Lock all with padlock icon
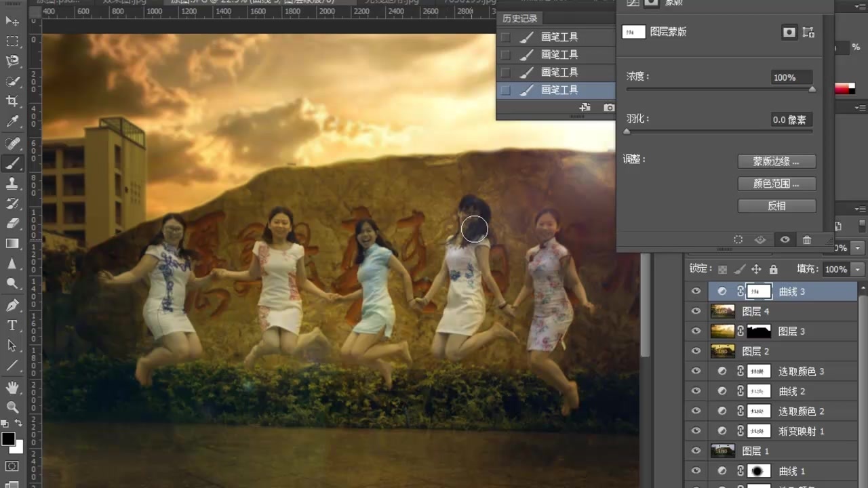This screenshot has height=488, width=868. [773, 269]
